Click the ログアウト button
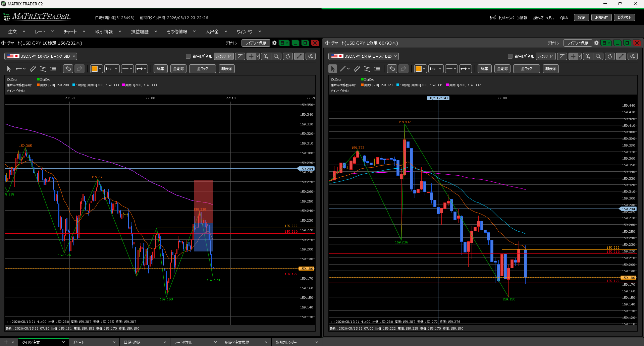 [625, 17]
